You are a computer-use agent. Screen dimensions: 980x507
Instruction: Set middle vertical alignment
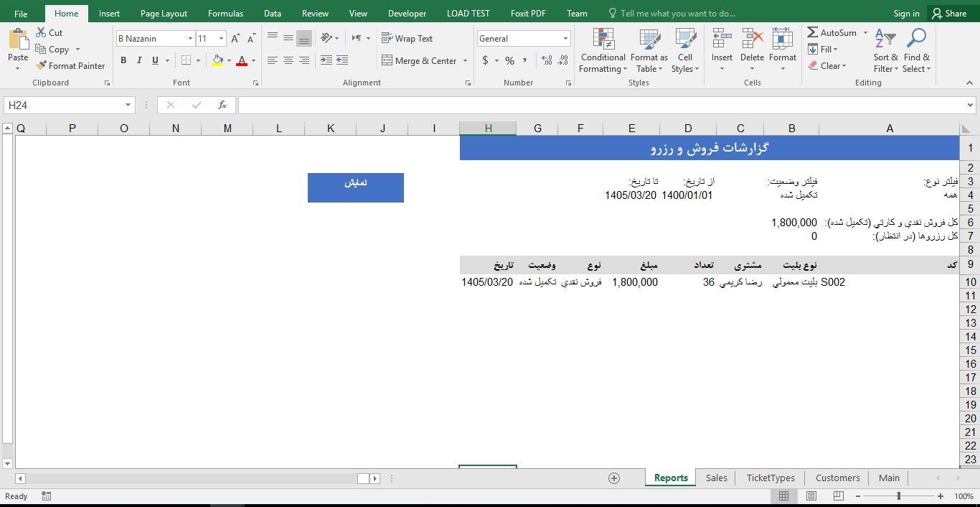(x=288, y=38)
